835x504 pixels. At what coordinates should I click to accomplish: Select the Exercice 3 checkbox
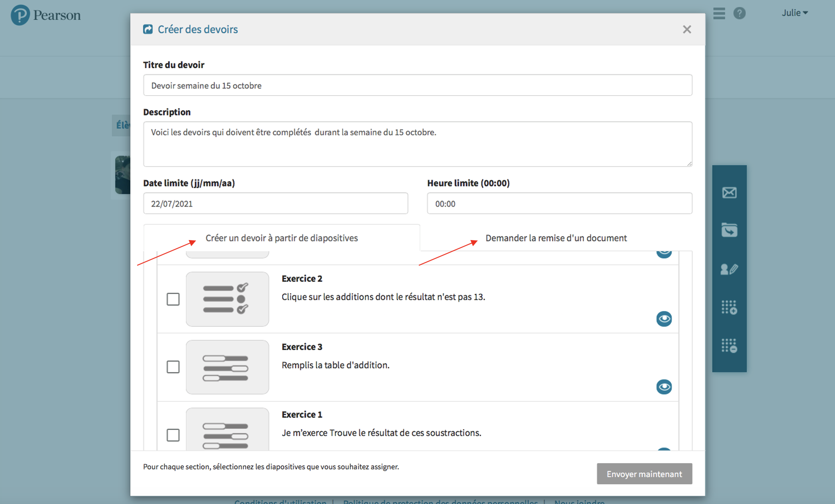point(173,367)
